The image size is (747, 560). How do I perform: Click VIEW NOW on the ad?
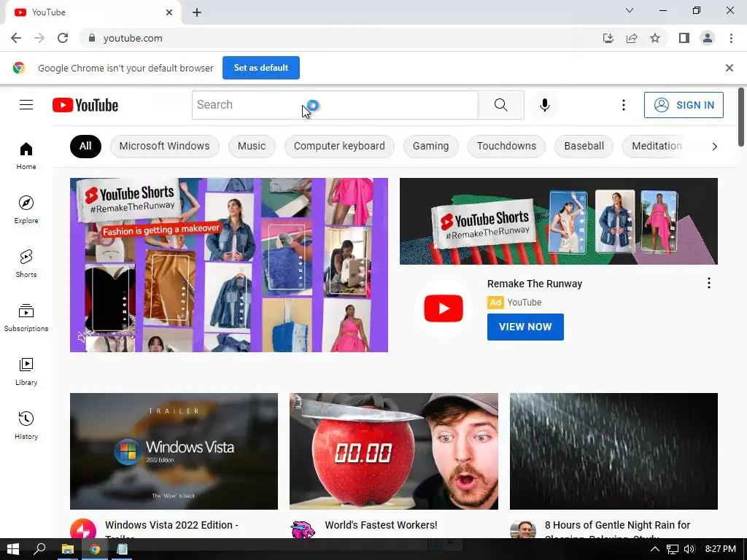click(525, 327)
